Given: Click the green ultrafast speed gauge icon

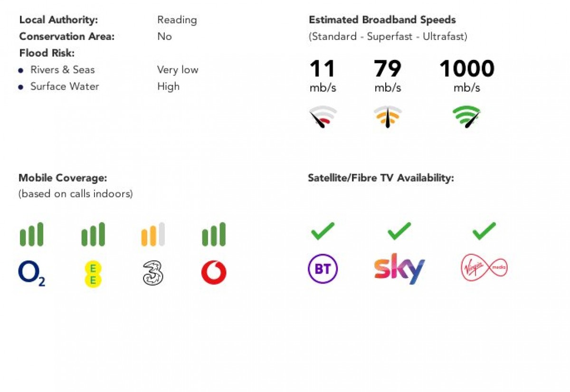Looking at the screenshot, I should coord(466,117).
